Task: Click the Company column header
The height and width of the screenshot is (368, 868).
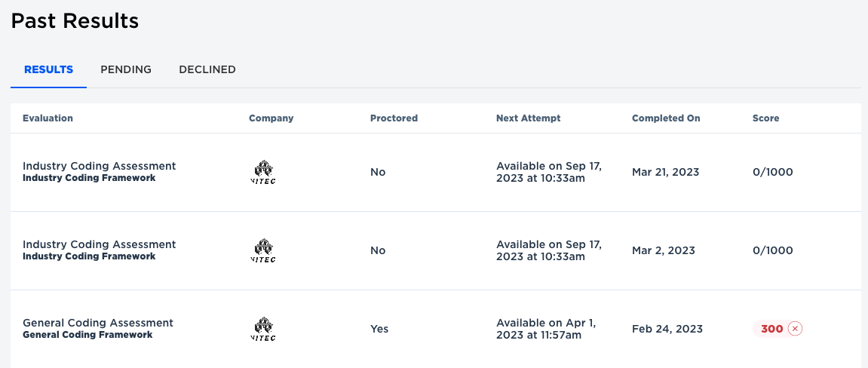Action: pos(271,118)
